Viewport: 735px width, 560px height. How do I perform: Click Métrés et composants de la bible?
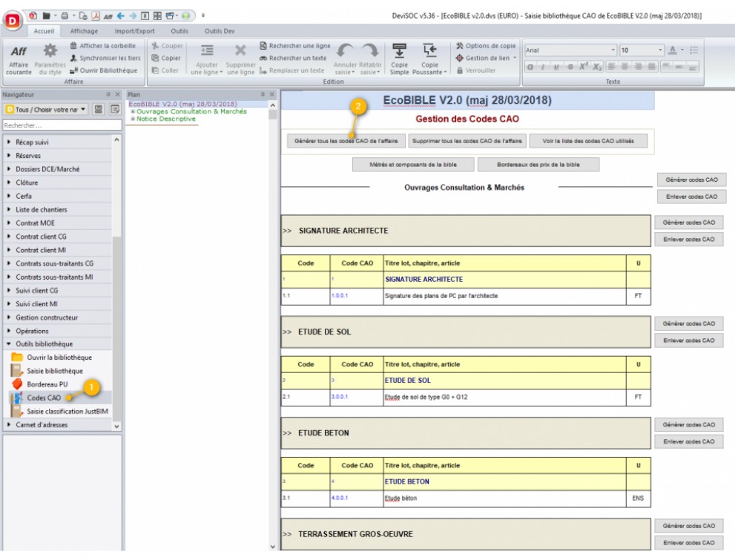pos(412,165)
